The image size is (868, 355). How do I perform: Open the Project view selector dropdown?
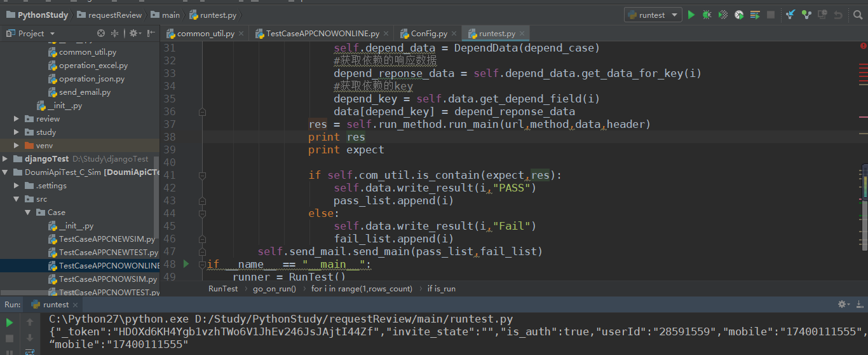click(52, 34)
